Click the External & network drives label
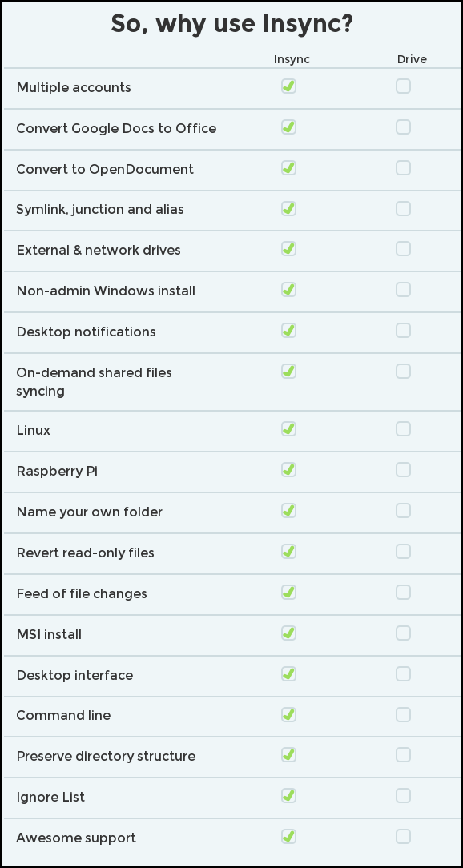The image size is (463, 868). point(99,250)
